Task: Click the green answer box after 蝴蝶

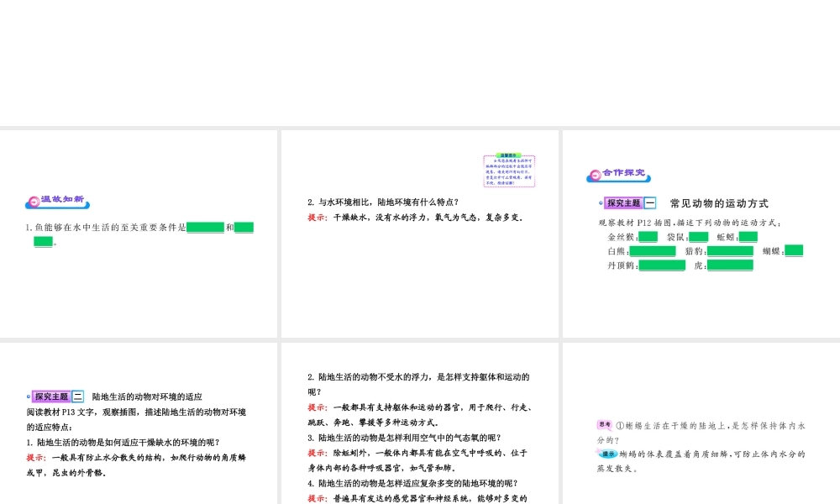Action: coord(794,250)
